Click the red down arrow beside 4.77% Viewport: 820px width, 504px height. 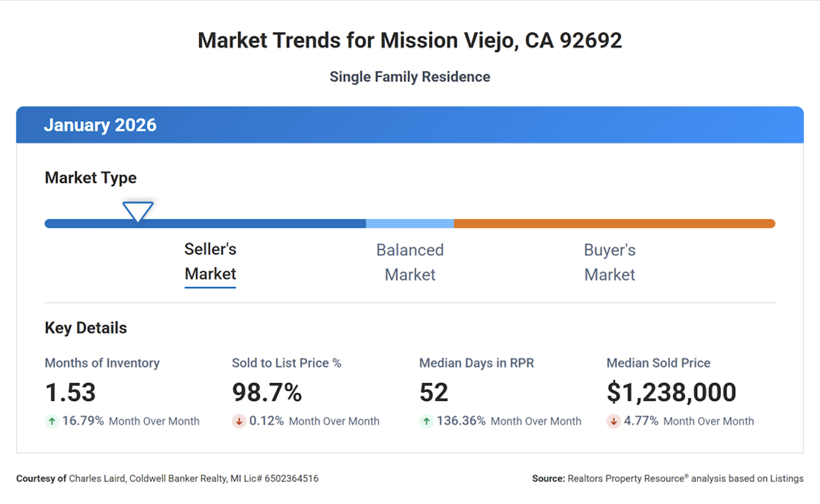pos(614,421)
